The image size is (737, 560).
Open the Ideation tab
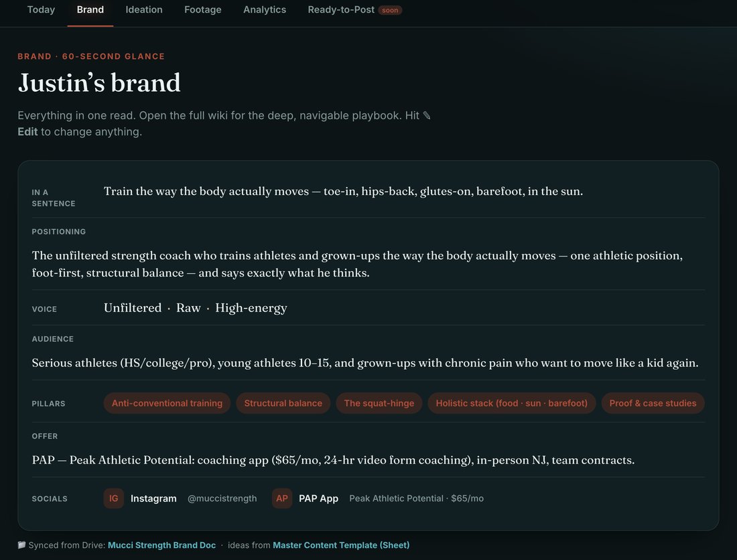(x=144, y=10)
